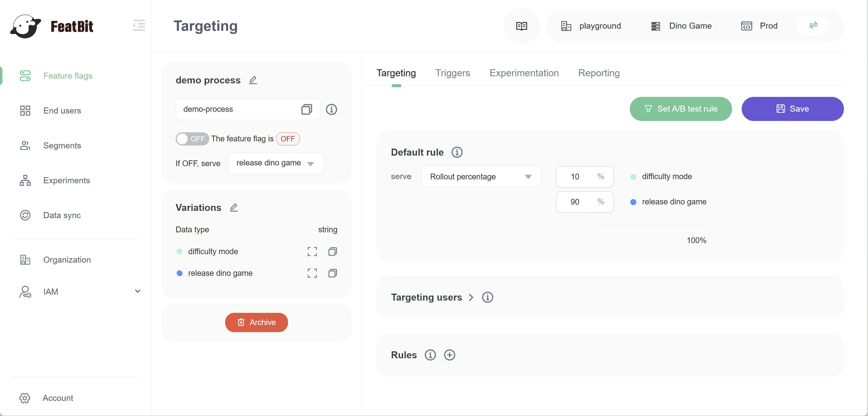Click the red Archive button
The height and width of the screenshot is (416, 868).
[256, 322]
